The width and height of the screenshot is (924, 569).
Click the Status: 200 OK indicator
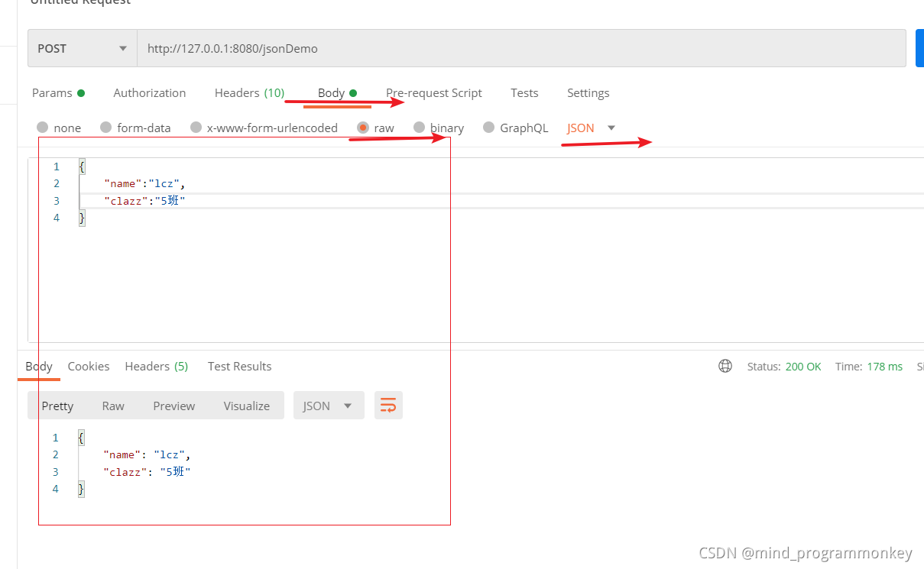(x=784, y=367)
